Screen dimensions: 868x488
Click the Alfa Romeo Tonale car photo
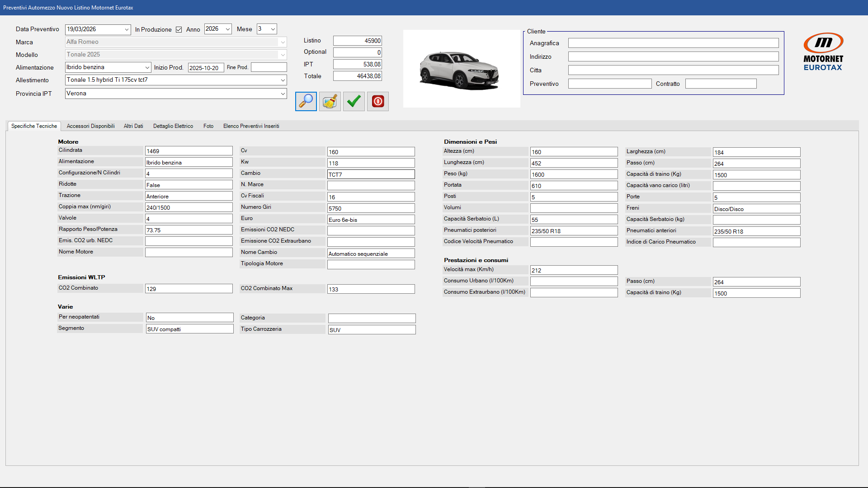[461, 69]
